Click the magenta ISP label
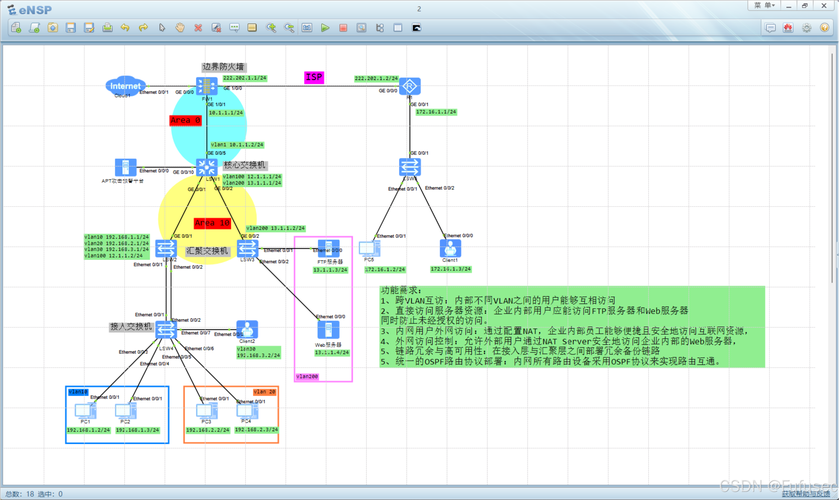Screen dimensions: 839x500 (x=314, y=77)
